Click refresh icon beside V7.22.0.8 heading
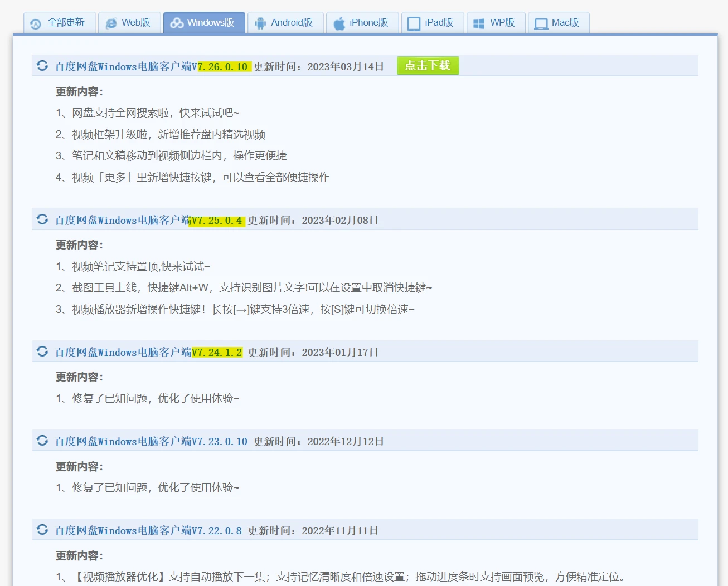The width and height of the screenshot is (728, 586). click(42, 530)
